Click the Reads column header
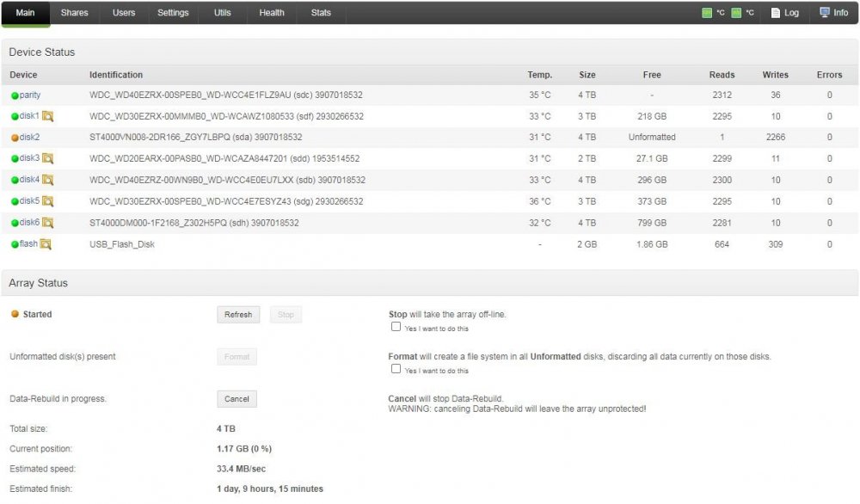The width and height of the screenshot is (860, 504). point(722,75)
